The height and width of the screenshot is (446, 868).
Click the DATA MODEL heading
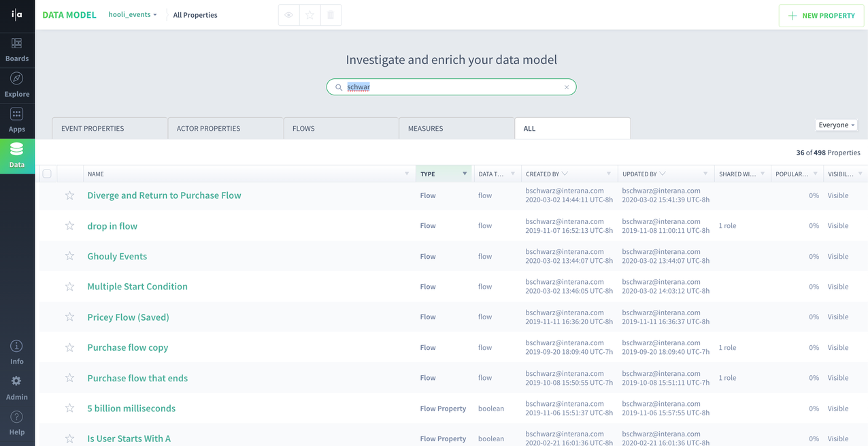[x=69, y=15]
